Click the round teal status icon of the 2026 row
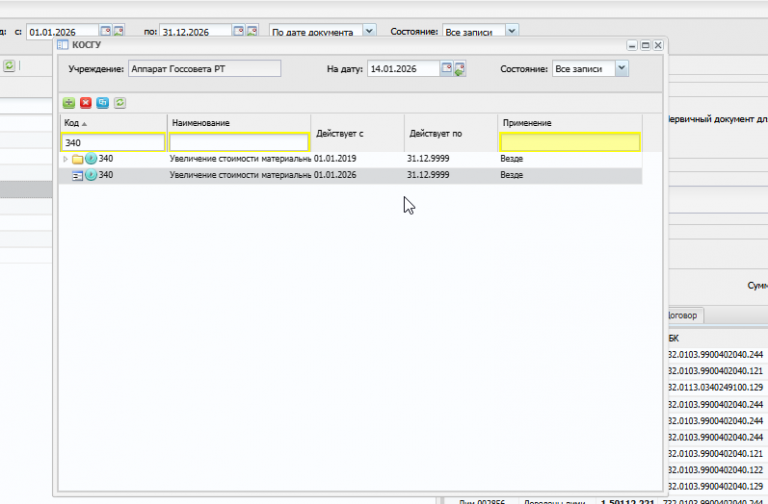Screen dimensions: 768x504 pyautogui.click(x=91, y=175)
